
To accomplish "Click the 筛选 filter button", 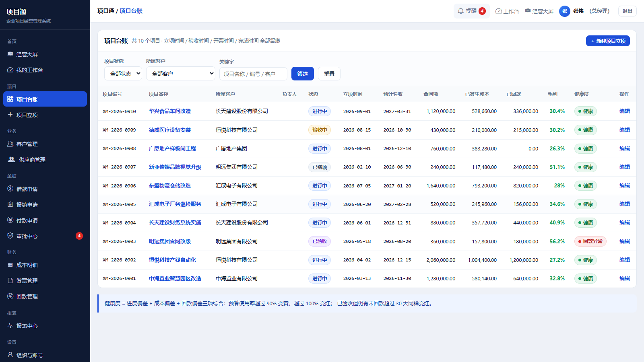I will [x=303, y=74].
